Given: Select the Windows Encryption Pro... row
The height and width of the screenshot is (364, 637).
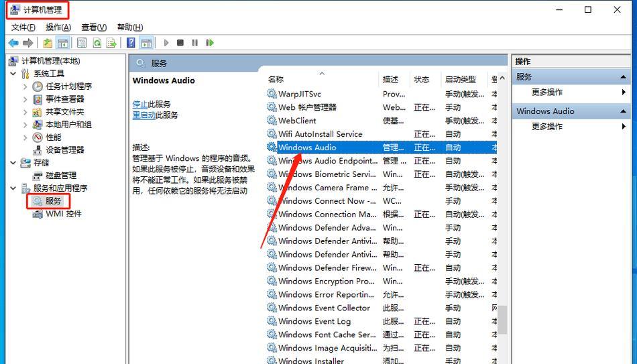Looking at the screenshot, I should [x=381, y=281].
